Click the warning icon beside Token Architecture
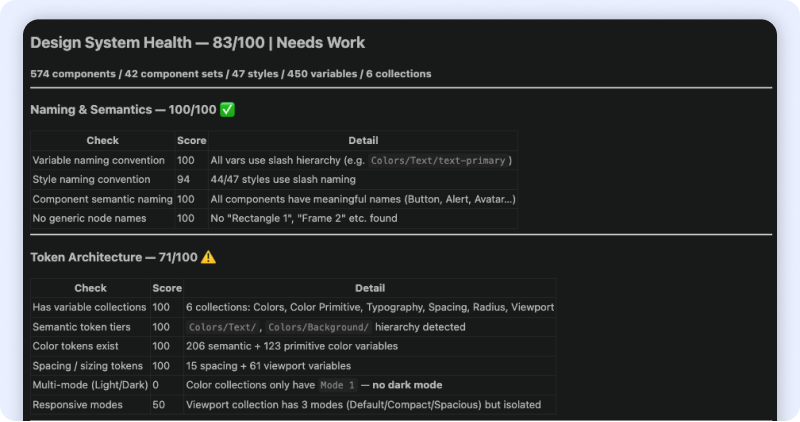Image resolution: width=800 pixels, height=422 pixels. 208,257
